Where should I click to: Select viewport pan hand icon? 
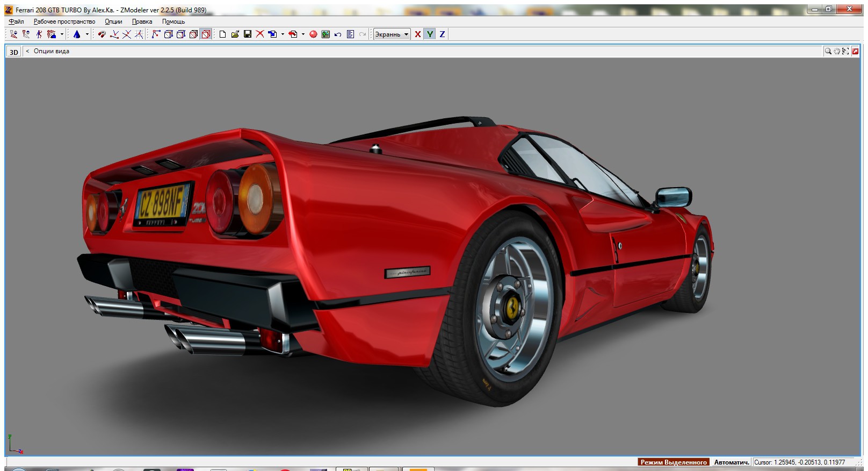(837, 51)
